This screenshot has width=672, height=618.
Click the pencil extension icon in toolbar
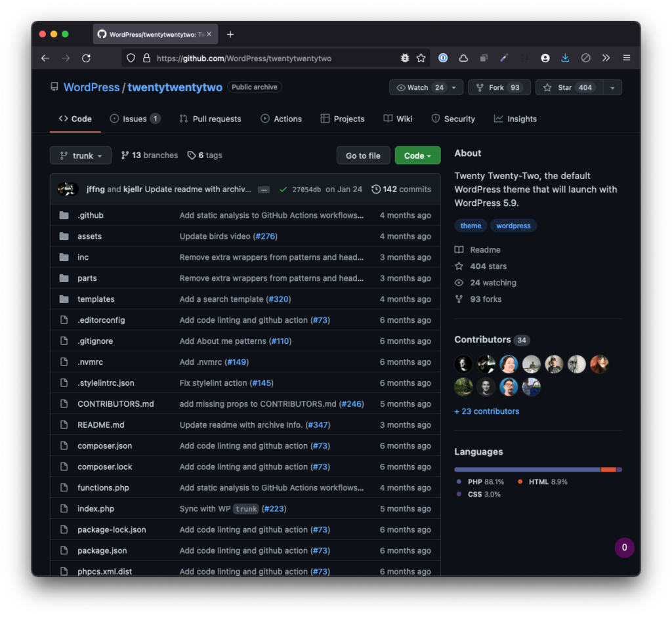pyautogui.click(x=504, y=58)
